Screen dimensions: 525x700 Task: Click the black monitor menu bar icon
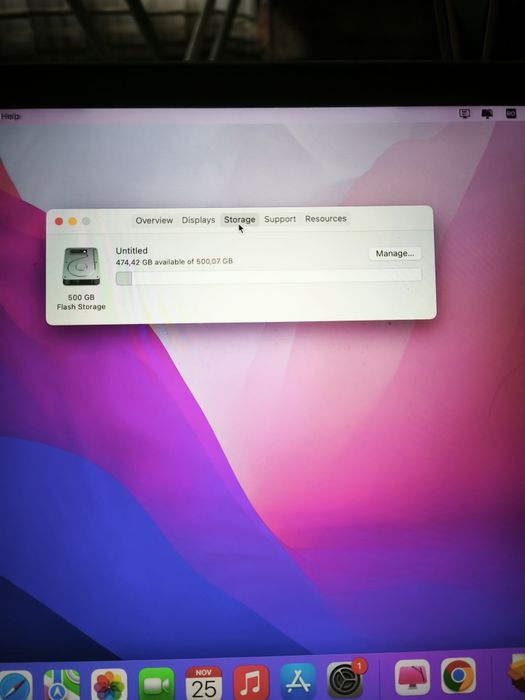[x=487, y=114]
